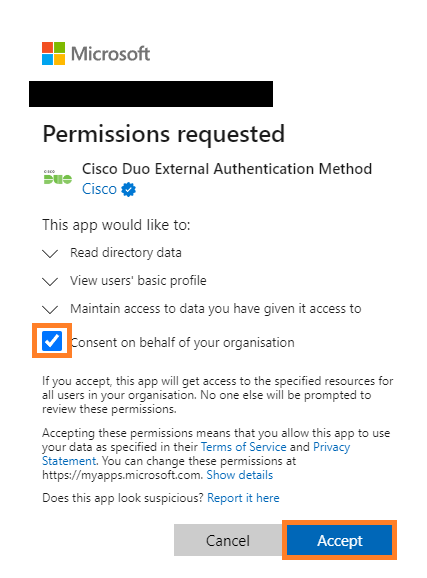Click the Show details link
Screen dimensions: 427x578
click(x=240, y=475)
